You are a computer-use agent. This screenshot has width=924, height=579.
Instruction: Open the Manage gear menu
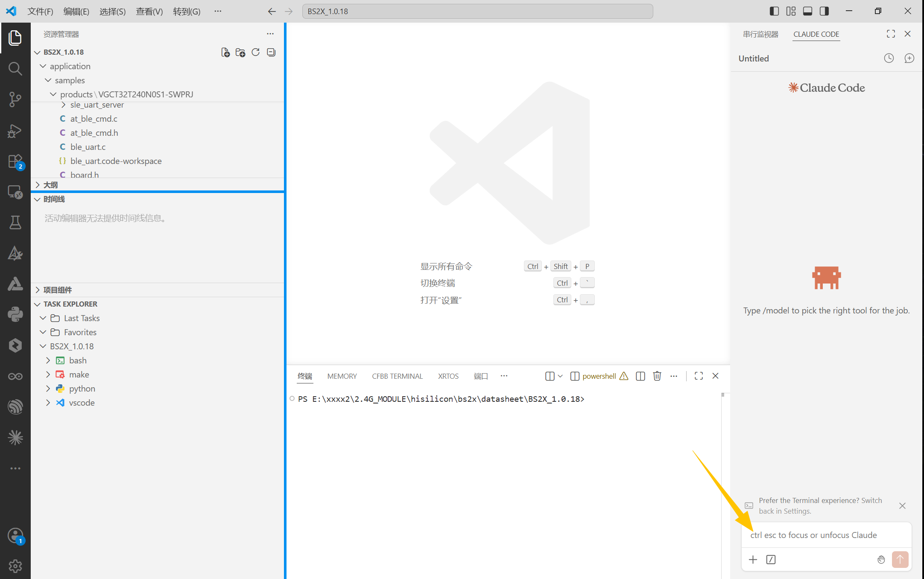point(15,566)
